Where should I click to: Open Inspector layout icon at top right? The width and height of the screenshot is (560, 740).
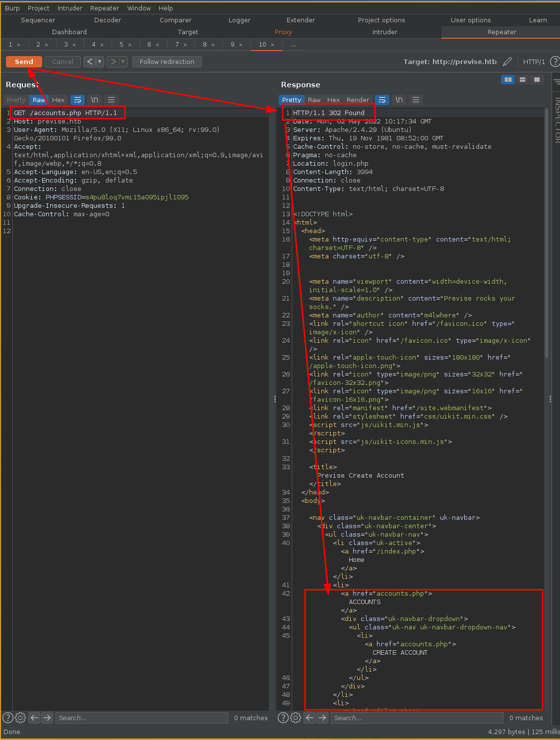pos(557,81)
